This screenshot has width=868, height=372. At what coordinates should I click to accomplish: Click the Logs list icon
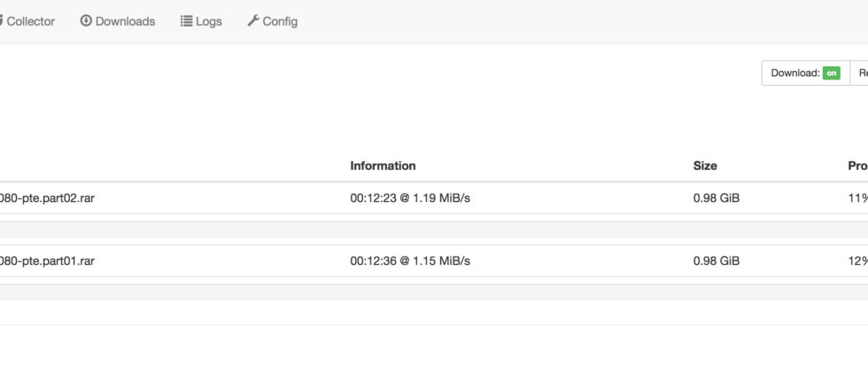[186, 21]
